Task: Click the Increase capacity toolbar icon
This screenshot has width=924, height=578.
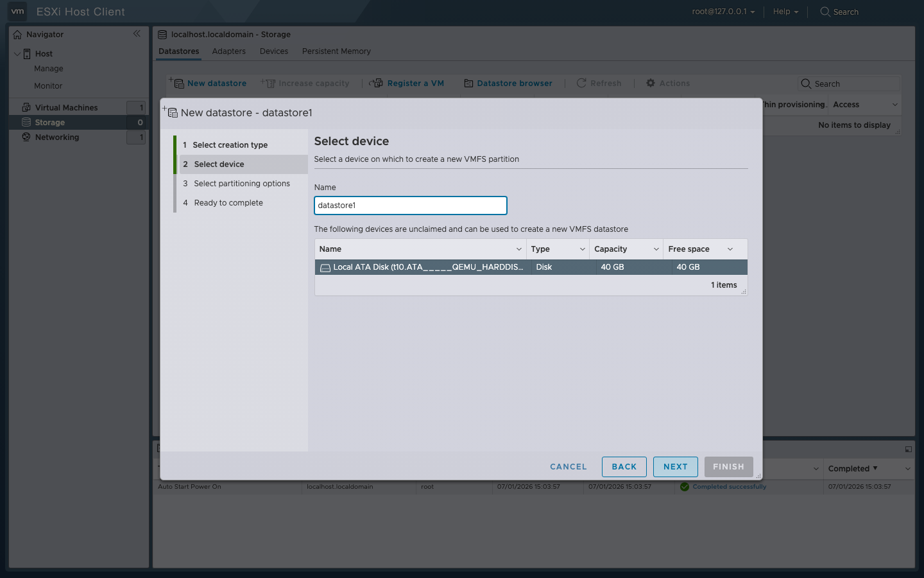Action: pos(268,83)
